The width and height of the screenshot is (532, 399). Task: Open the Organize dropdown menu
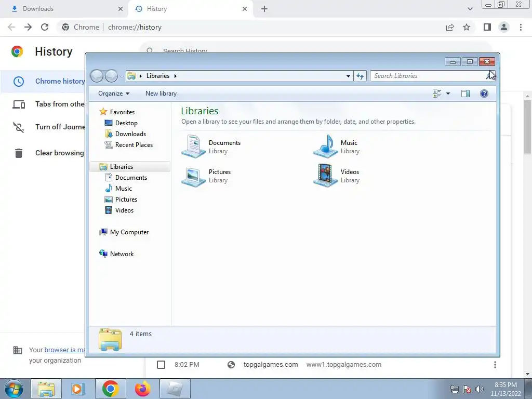pyautogui.click(x=114, y=94)
